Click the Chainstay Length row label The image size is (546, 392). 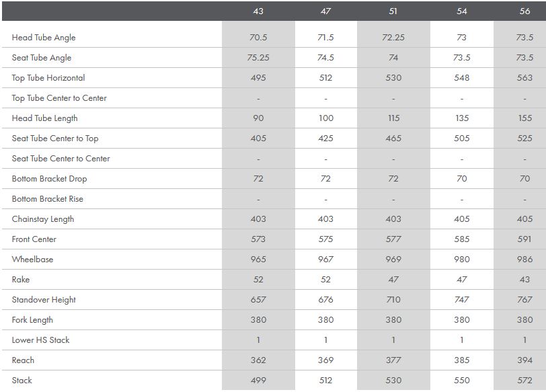[43, 219]
